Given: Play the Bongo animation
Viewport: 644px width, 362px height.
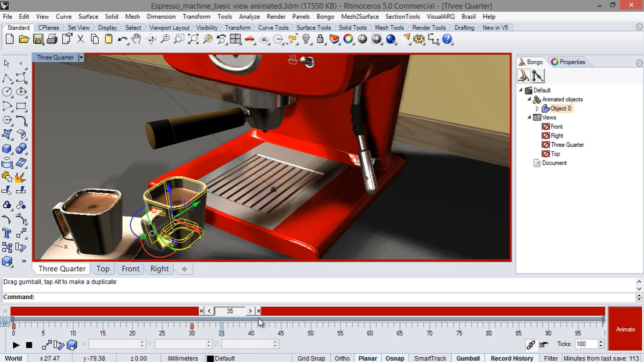Looking at the screenshot, I should coord(16,345).
